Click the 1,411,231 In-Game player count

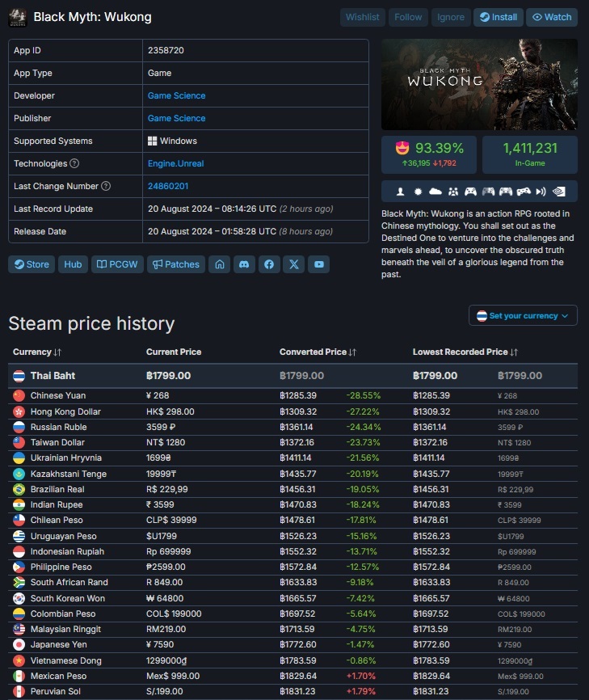click(530, 154)
